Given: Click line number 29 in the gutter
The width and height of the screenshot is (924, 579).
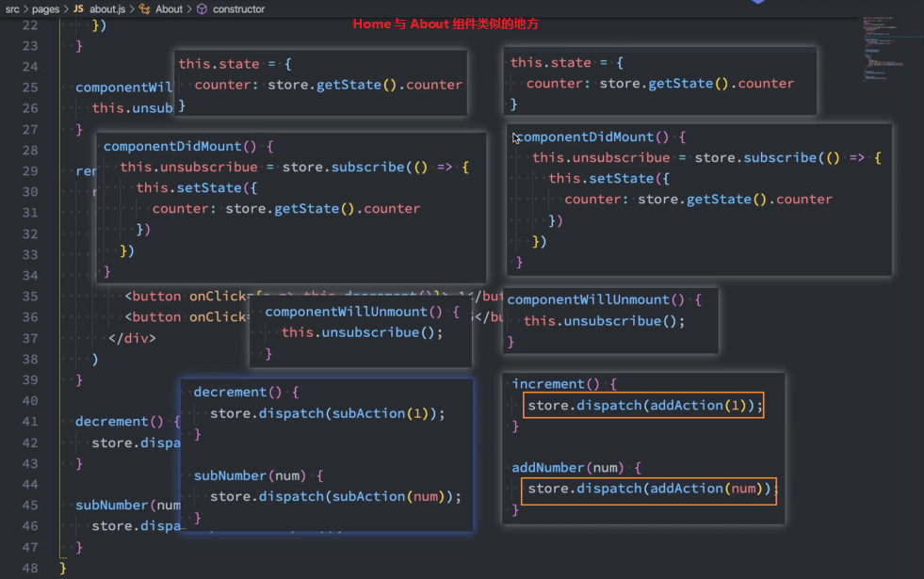Looking at the screenshot, I should tap(30, 170).
